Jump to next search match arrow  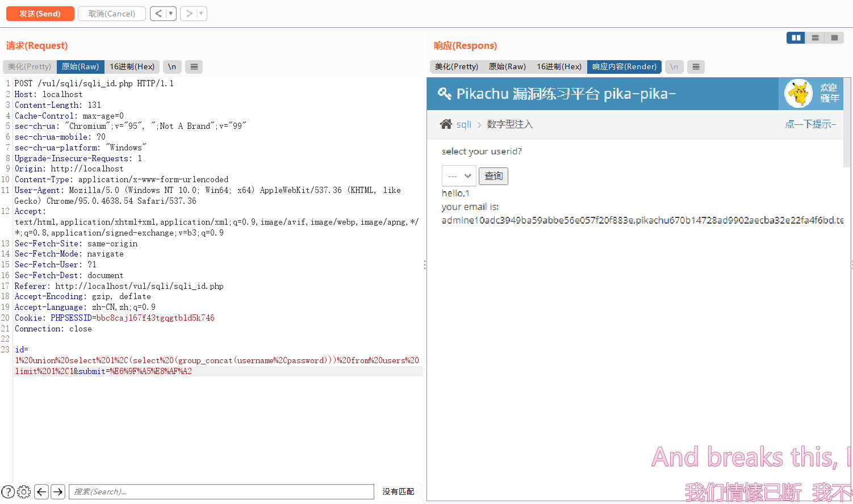[58, 492]
